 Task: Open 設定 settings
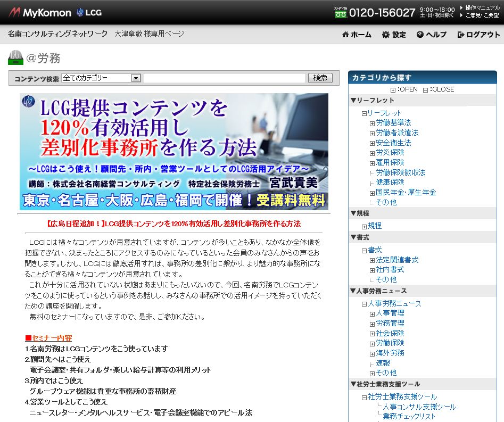tap(394, 35)
